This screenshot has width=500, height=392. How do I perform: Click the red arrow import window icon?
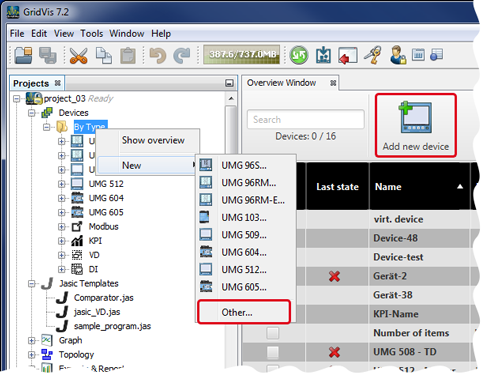click(x=348, y=55)
